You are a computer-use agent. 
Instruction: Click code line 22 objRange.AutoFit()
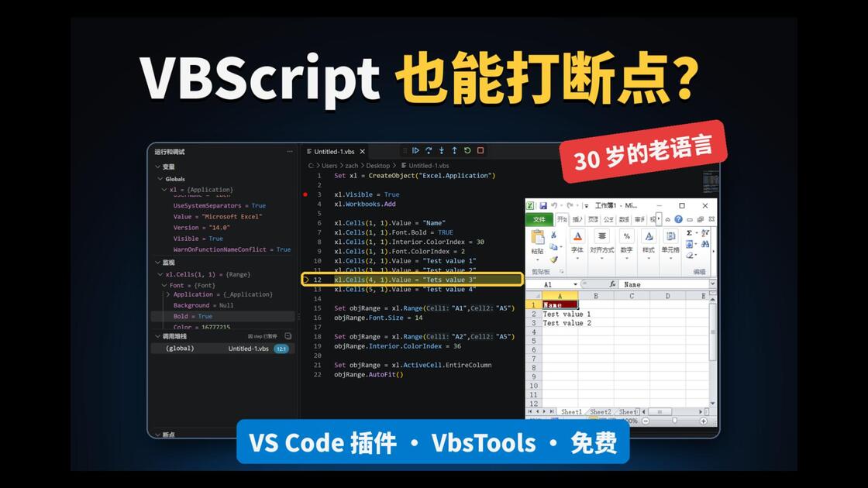369,375
